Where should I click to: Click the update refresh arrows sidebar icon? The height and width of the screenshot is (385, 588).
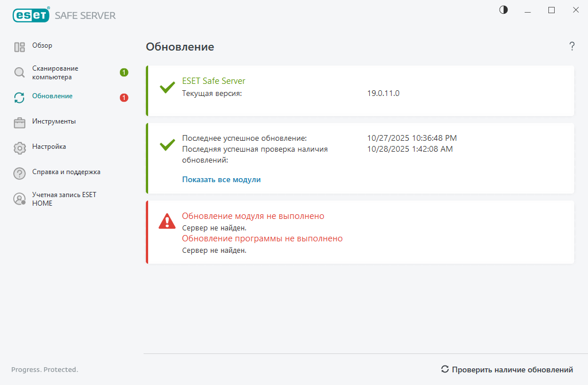pyautogui.click(x=20, y=98)
